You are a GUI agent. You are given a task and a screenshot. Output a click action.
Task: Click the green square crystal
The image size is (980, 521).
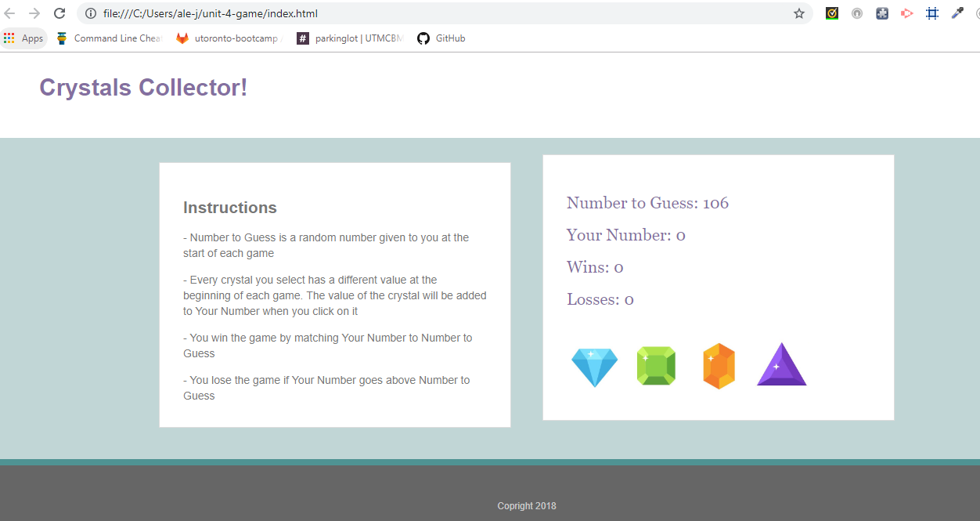656,366
